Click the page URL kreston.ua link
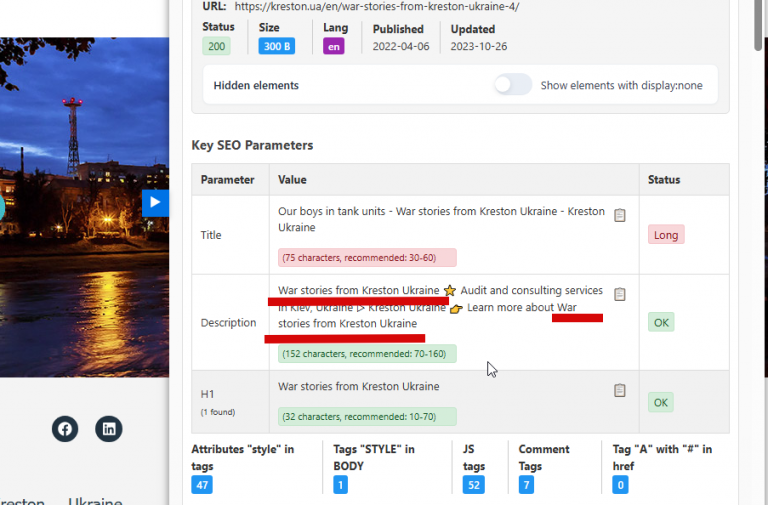 [x=377, y=6]
